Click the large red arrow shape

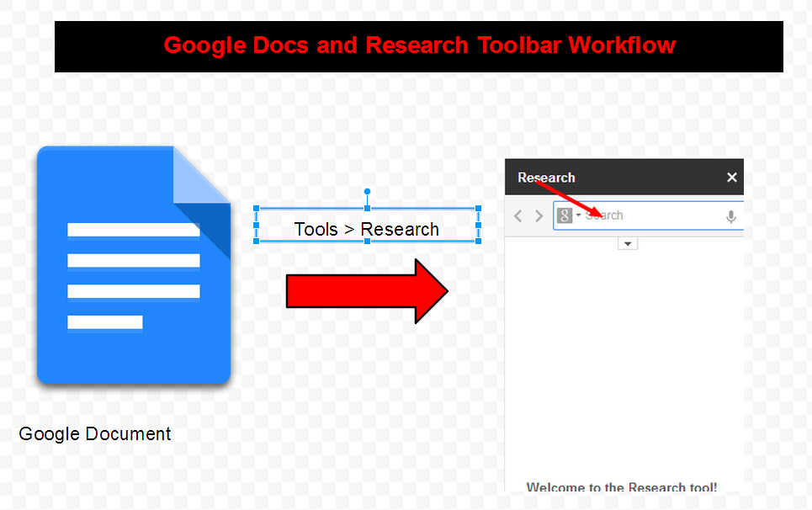[367, 291]
